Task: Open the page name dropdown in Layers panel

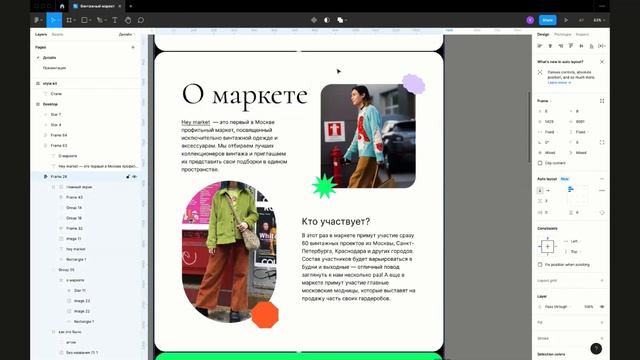Action: [126, 35]
